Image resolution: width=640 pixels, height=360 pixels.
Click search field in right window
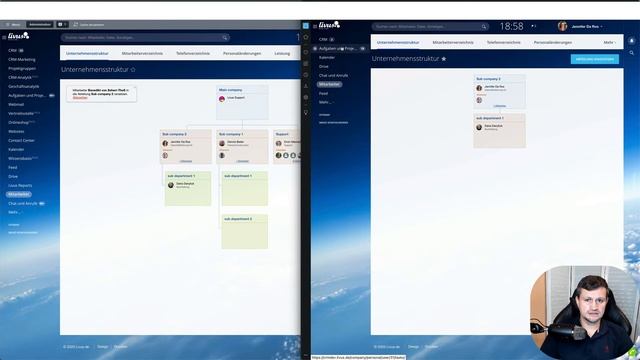[430, 27]
